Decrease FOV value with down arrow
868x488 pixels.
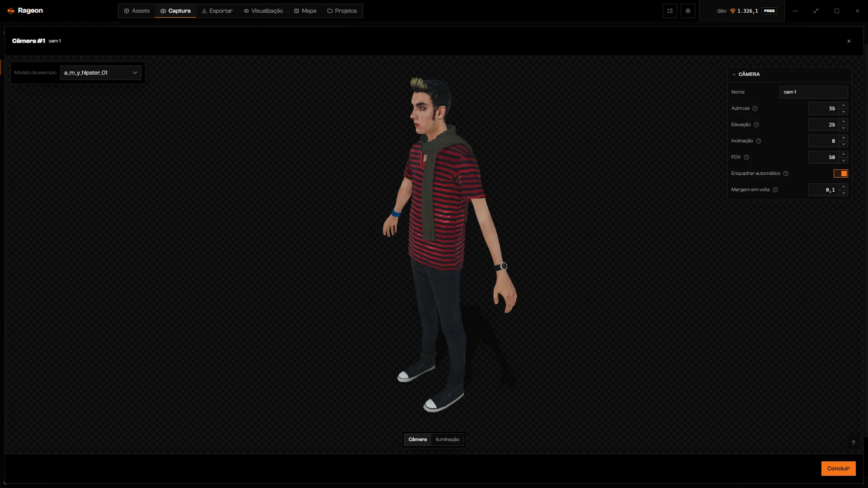coord(844,160)
